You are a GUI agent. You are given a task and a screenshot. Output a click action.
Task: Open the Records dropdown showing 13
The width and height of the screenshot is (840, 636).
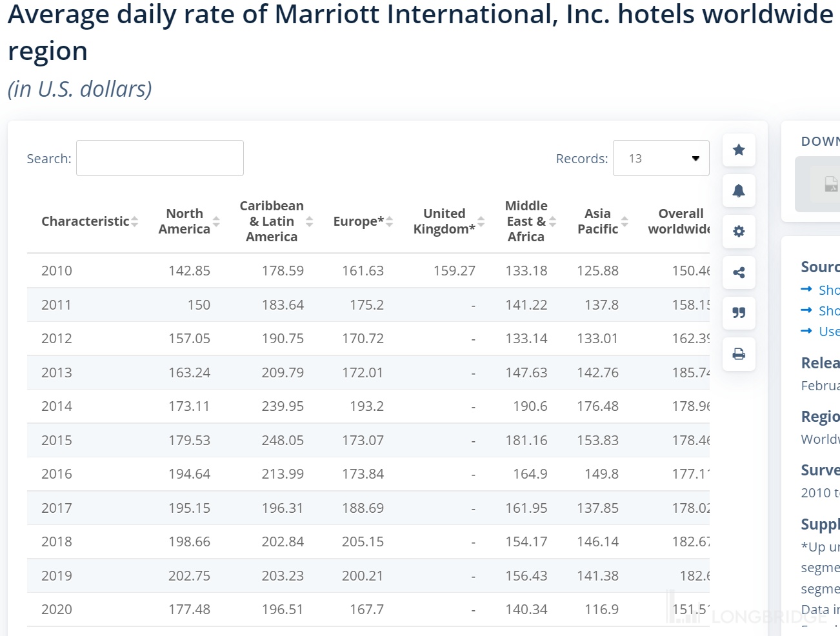tap(661, 158)
